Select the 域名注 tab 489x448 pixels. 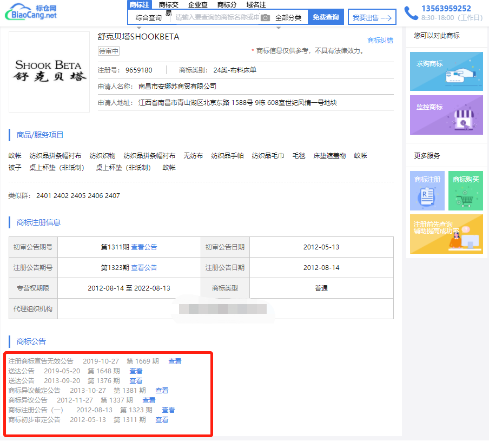tap(256, 5)
